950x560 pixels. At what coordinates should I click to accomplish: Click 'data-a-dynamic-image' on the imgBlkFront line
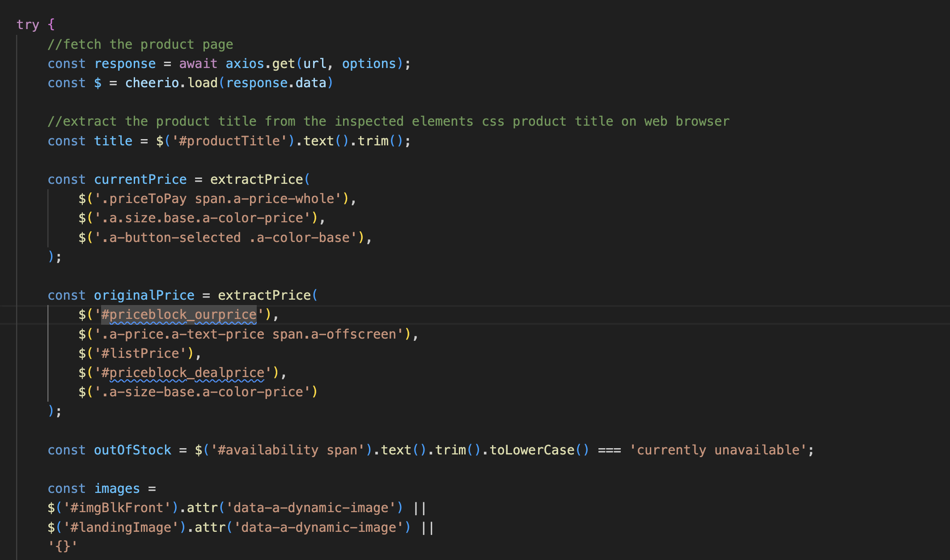pyautogui.click(x=311, y=508)
